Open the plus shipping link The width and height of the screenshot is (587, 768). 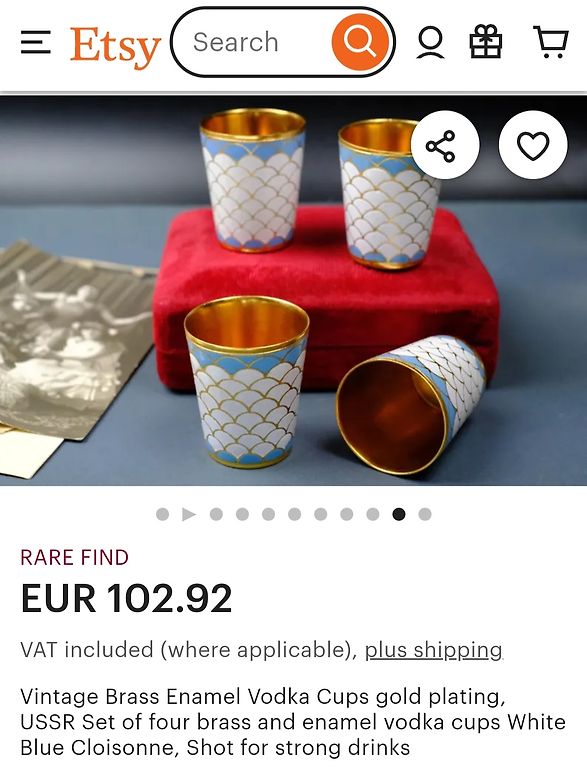tap(434, 650)
